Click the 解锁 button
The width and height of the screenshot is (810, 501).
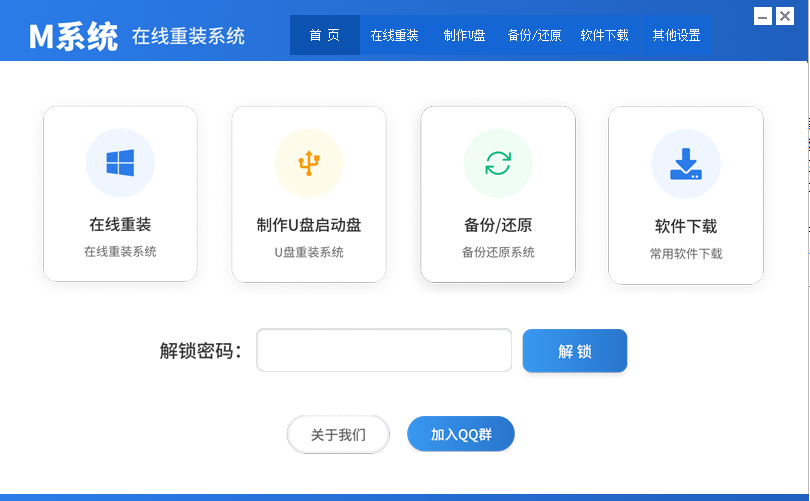tap(574, 351)
